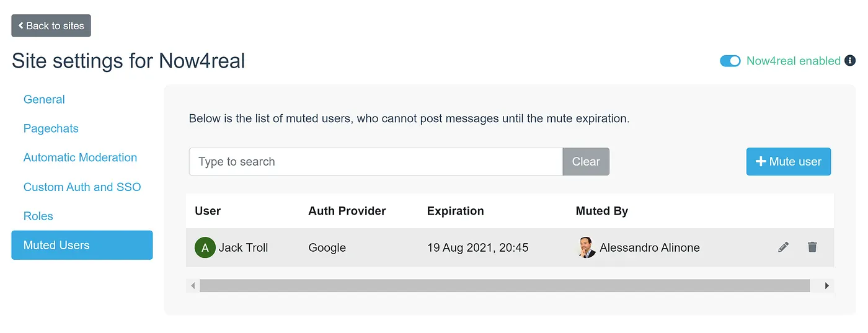Click the Type to search field

[375, 161]
